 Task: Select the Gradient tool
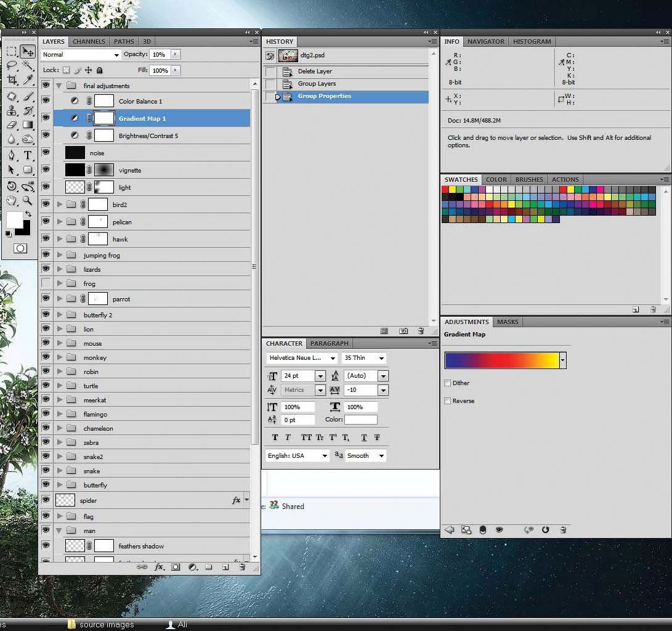(x=28, y=124)
